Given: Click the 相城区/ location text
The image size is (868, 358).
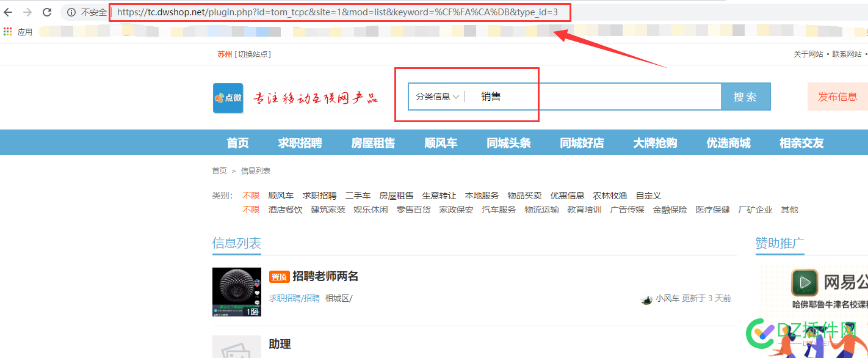Looking at the screenshot, I should 339,298.
